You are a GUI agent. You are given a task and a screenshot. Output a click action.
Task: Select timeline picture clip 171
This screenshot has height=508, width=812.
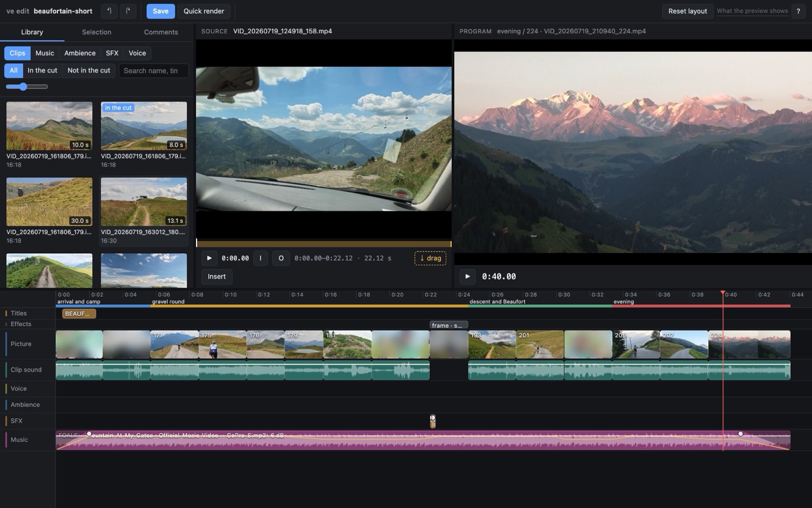(x=174, y=344)
